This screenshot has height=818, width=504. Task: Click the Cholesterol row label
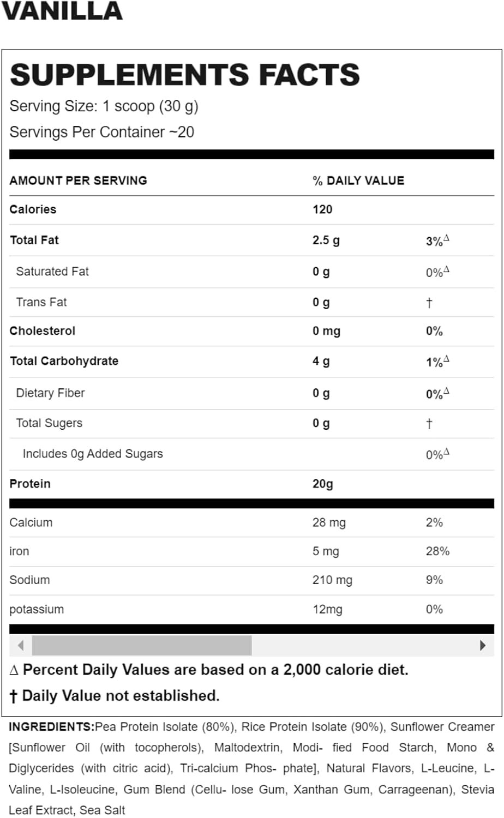(x=43, y=331)
